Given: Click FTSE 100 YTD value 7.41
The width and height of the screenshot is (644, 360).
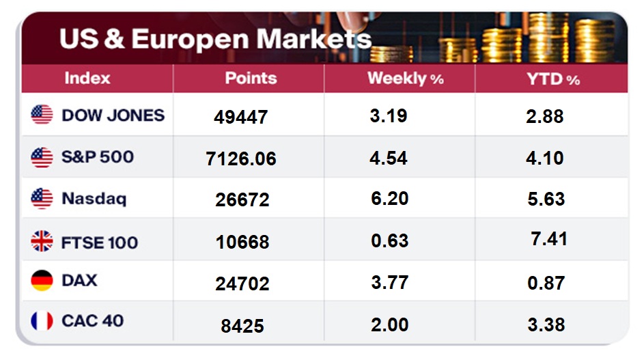Looking at the screenshot, I should (549, 239).
